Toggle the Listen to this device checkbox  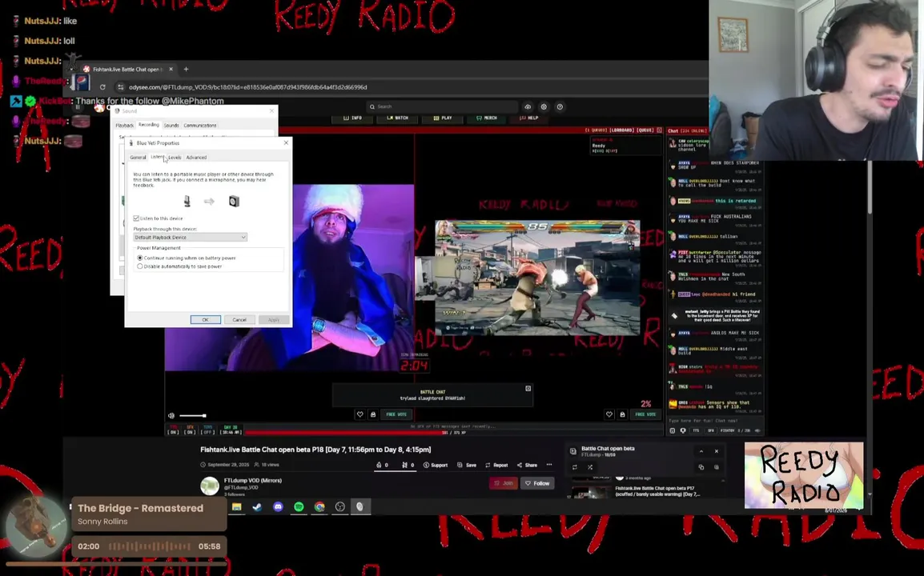[x=136, y=218]
